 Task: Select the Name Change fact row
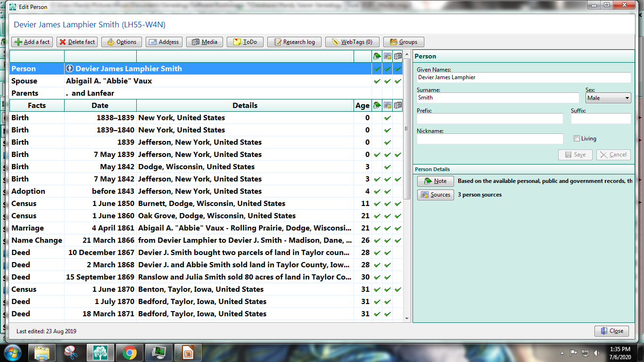[x=189, y=240]
